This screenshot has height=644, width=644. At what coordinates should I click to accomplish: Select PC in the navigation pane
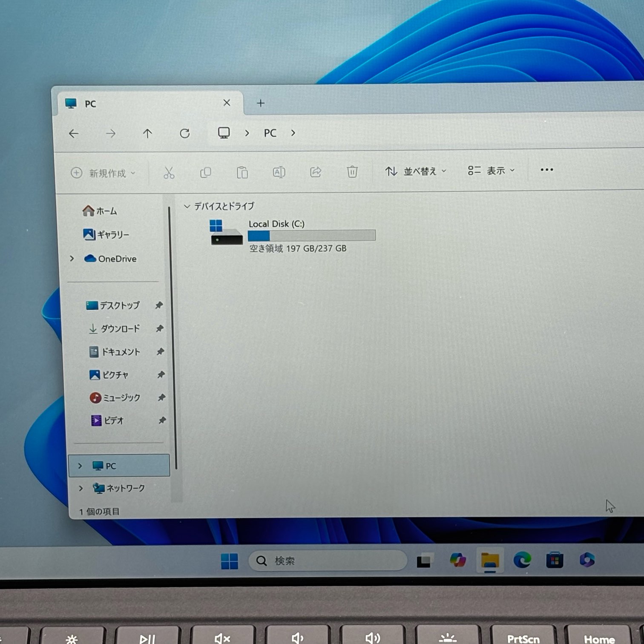(119, 466)
